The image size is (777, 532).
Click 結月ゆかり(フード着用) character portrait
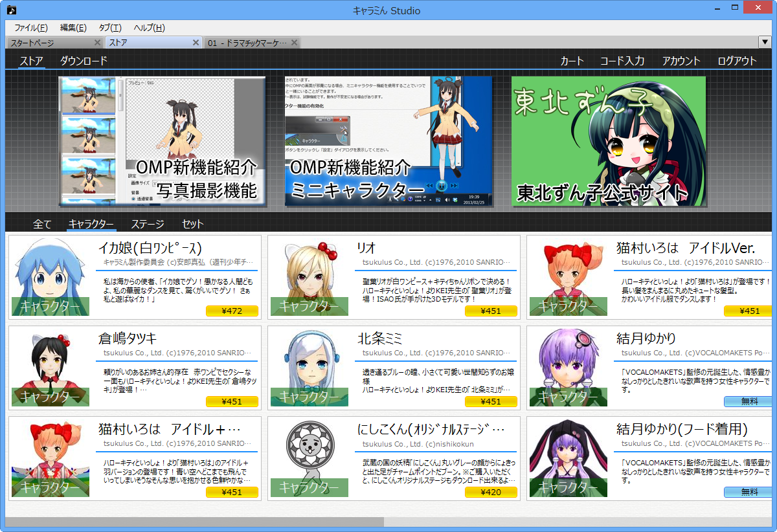pyautogui.click(x=568, y=458)
